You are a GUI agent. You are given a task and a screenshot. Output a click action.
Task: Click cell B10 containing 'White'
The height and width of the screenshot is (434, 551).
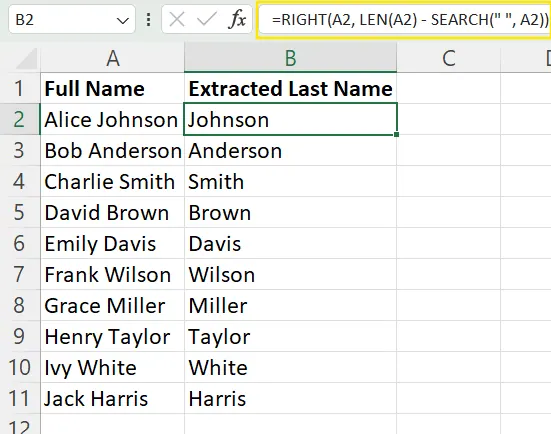pos(291,367)
